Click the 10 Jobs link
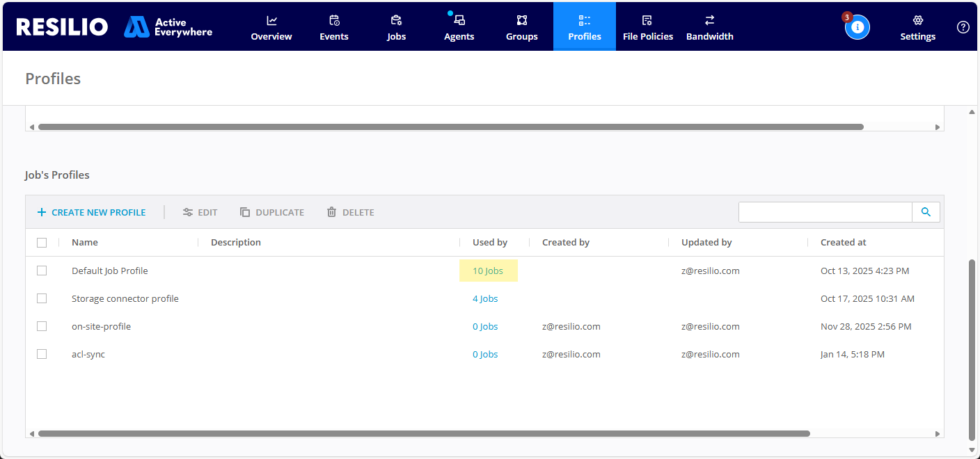The height and width of the screenshot is (459, 980). point(487,271)
